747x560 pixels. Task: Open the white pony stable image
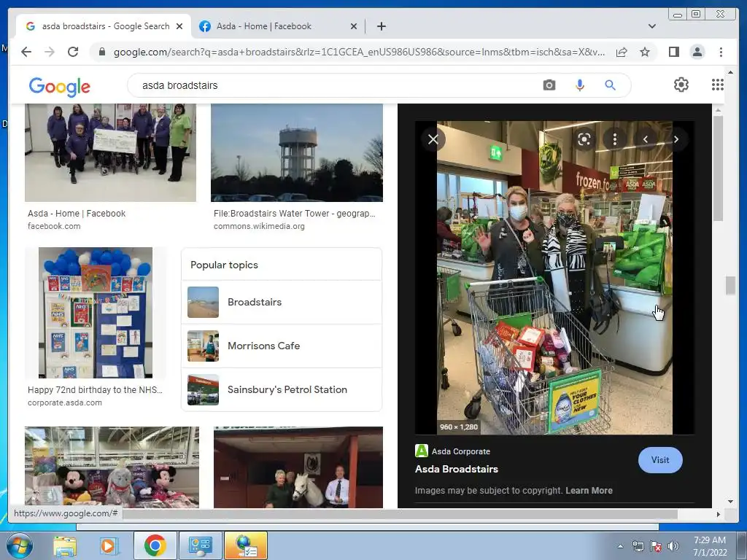tap(298, 467)
